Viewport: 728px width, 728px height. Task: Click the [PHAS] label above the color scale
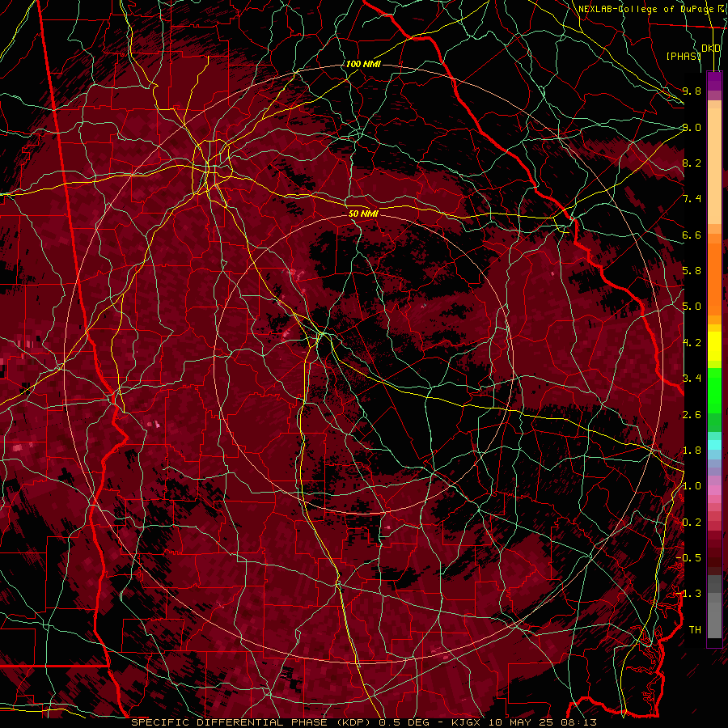click(683, 56)
